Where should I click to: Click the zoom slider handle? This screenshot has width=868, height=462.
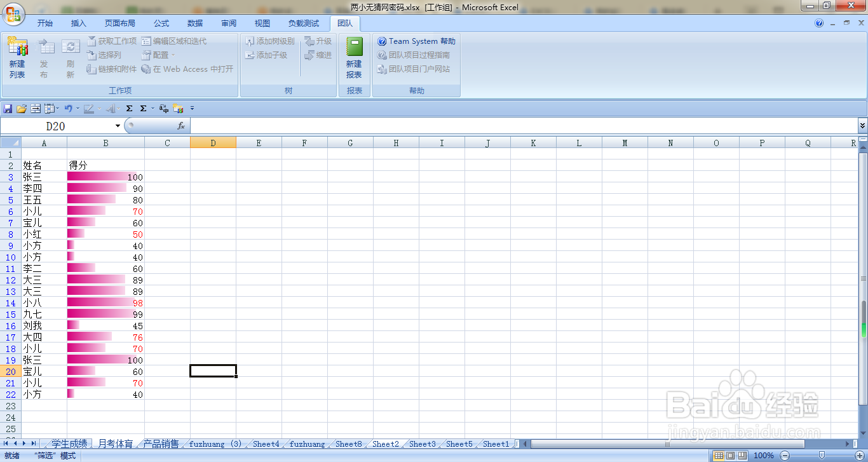click(822, 455)
